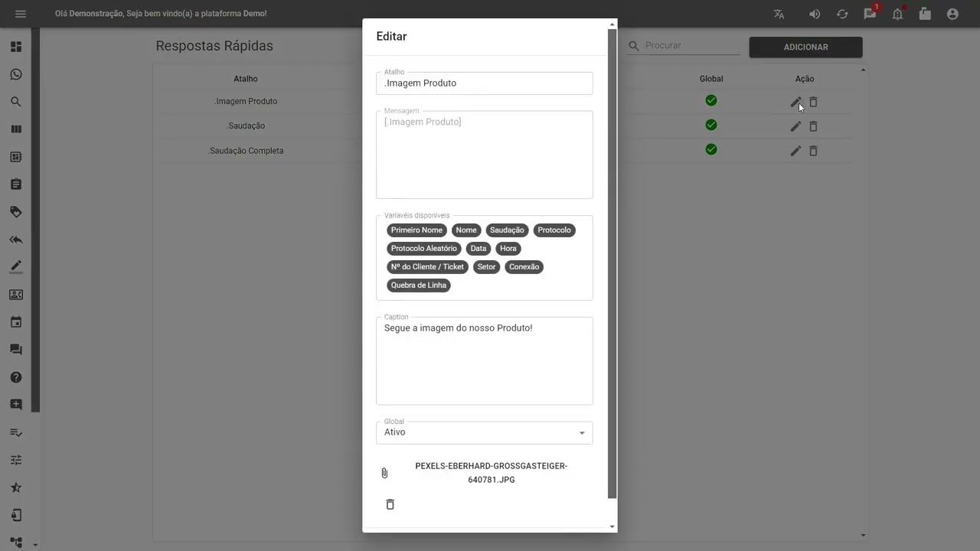Toggle the Global check for .Saudação Completa

pyautogui.click(x=711, y=149)
